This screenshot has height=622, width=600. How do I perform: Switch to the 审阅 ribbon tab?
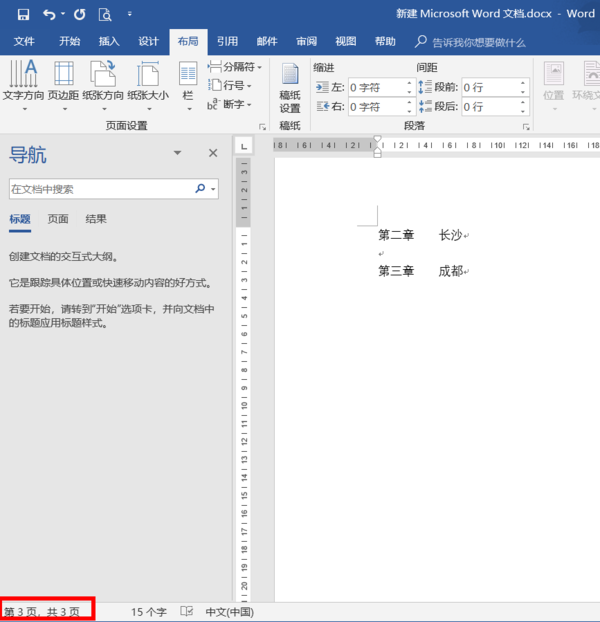click(x=307, y=41)
